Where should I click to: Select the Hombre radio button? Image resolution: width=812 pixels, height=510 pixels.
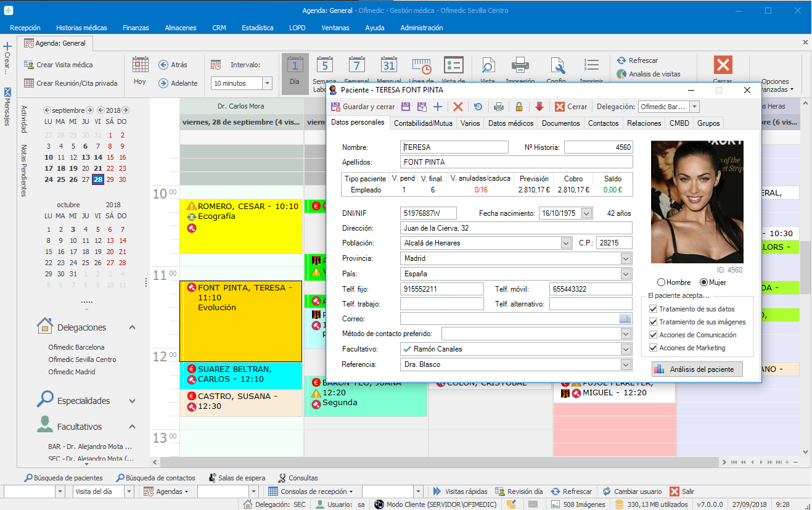click(x=662, y=282)
